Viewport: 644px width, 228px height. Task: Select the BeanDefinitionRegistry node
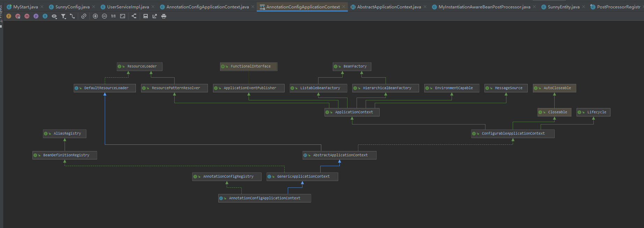point(65,155)
